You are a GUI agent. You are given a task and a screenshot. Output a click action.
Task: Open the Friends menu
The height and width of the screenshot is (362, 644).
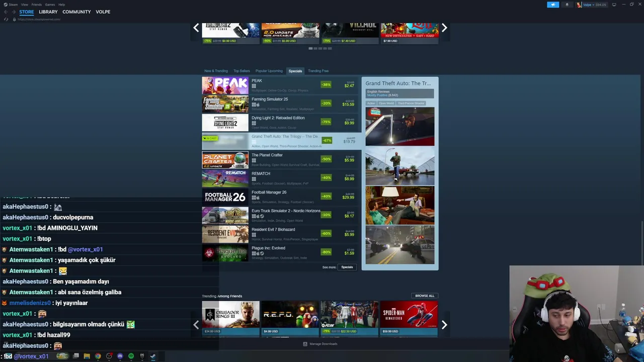[x=36, y=5]
